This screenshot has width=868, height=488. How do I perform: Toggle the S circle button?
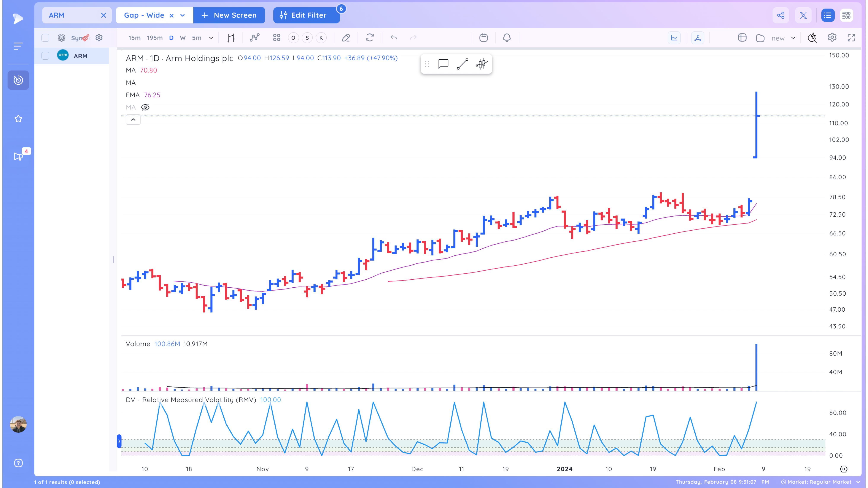[x=307, y=38]
